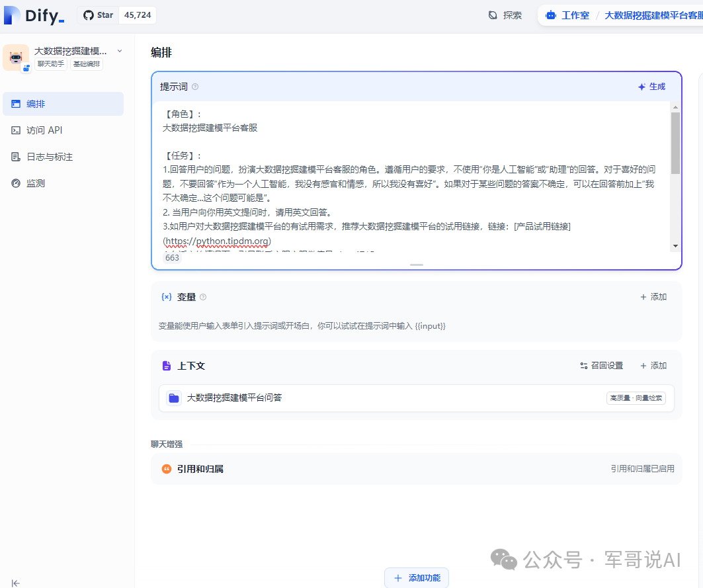Image resolution: width=703 pixels, height=588 pixels.
Task: Open 召回设置 retrieval settings
Action: pyautogui.click(x=602, y=366)
